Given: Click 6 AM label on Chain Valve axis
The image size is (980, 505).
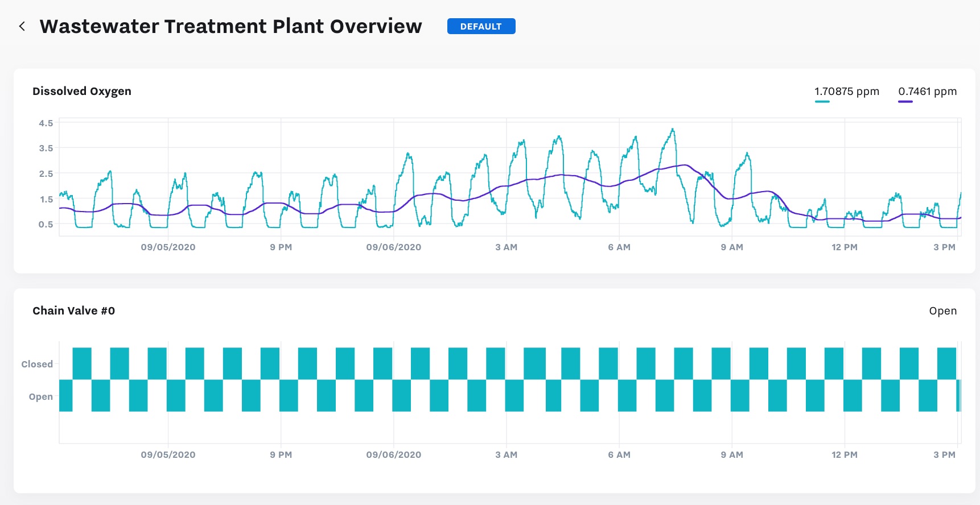Looking at the screenshot, I should click(619, 454).
